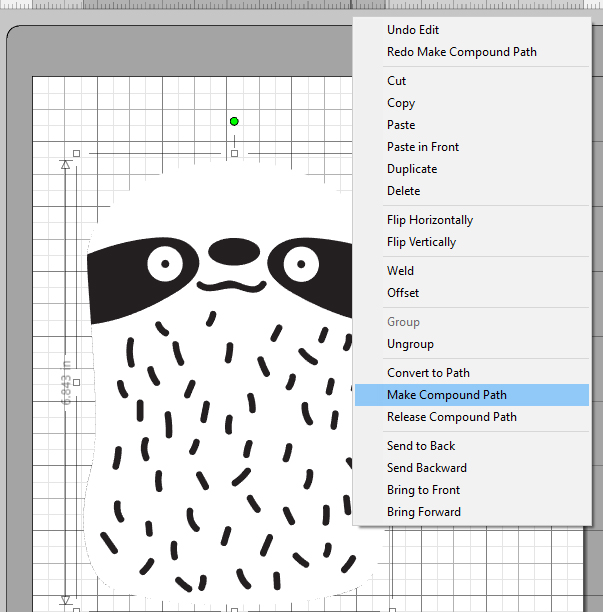Select Redo Make Compound Path

click(x=461, y=52)
